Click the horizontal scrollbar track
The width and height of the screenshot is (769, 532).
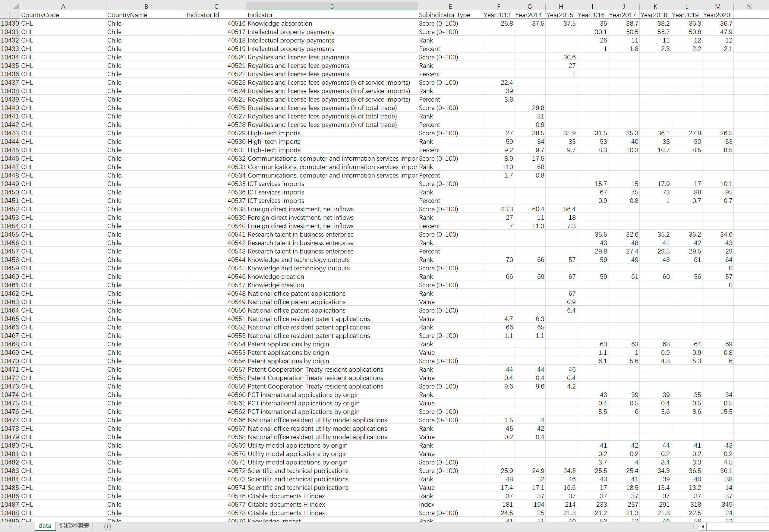[x=737, y=527]
